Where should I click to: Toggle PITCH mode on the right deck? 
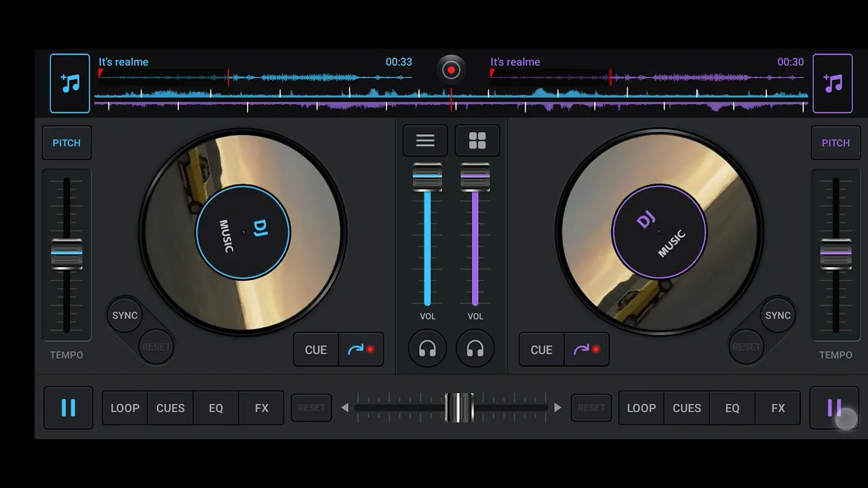(835, 143)
